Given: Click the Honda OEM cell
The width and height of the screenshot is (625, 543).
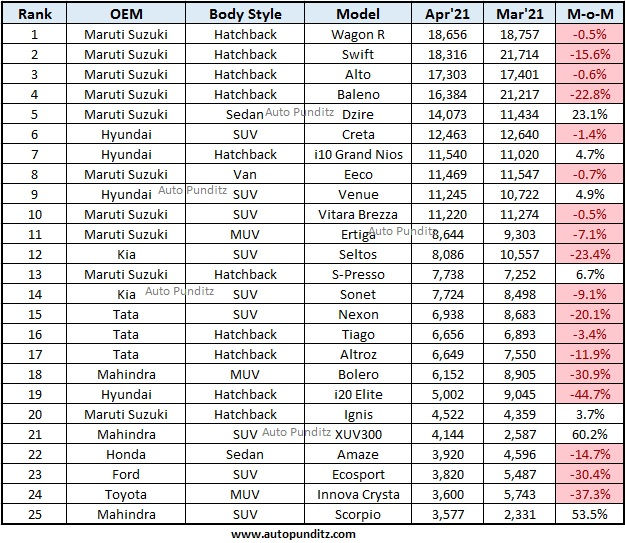Looking at the screenshot, I should [x=126, y=454].
